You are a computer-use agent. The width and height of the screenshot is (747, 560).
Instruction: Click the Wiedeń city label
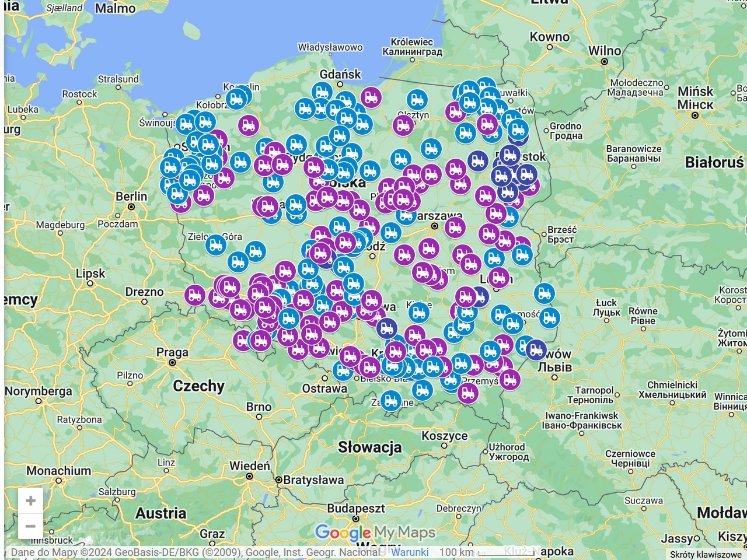(250, 466)
